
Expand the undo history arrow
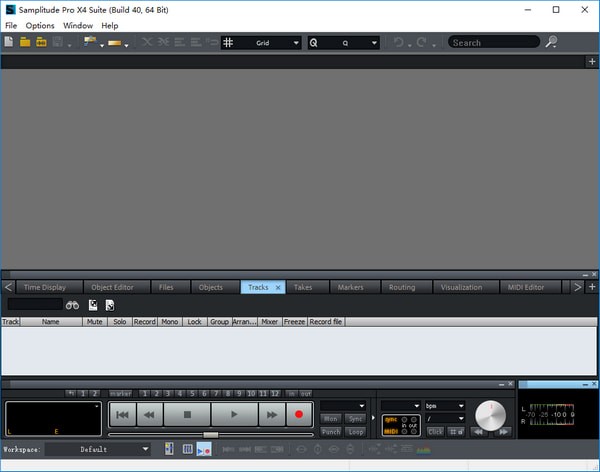[410, 46]
